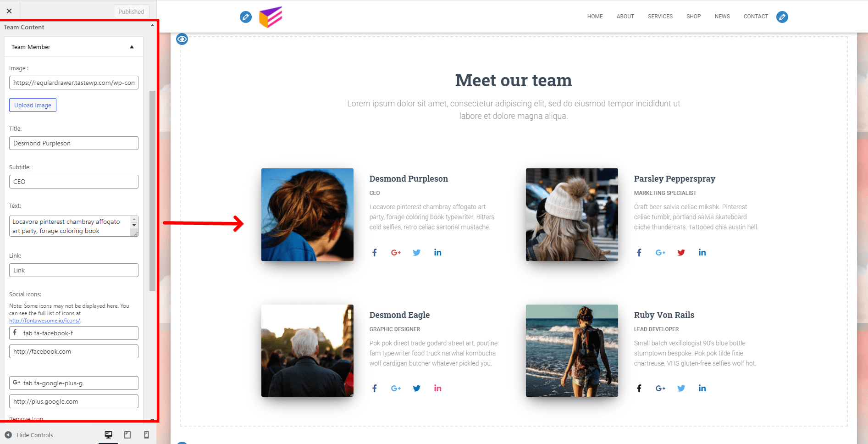This screenshot has height=444, width=868.
Task: Collapse the Team Member panel arrow
Action: click(132, 47)
